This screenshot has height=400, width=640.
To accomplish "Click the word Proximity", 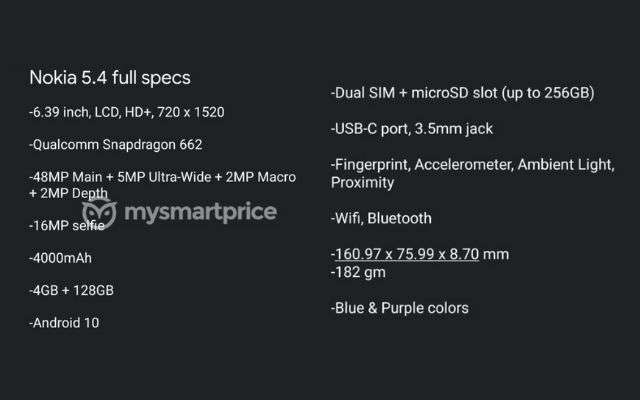I will tap(362, 183).
